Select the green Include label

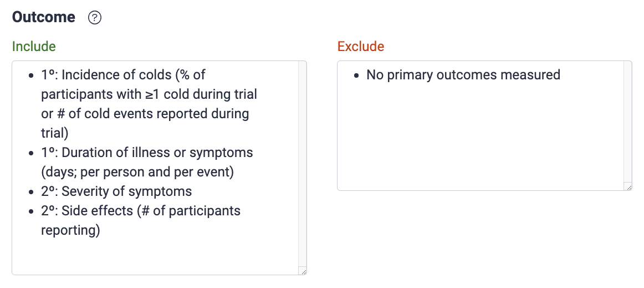click(x=34, y=46)
